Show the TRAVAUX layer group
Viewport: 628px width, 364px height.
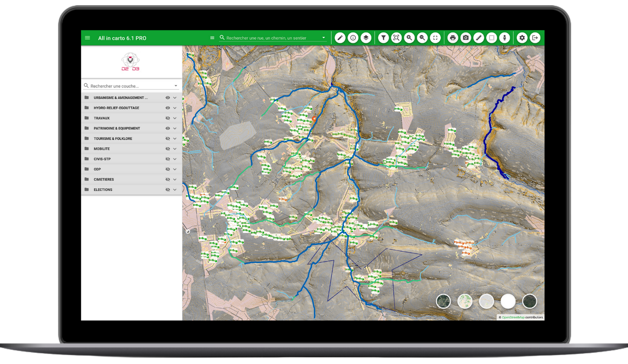[x=168, y=118]
